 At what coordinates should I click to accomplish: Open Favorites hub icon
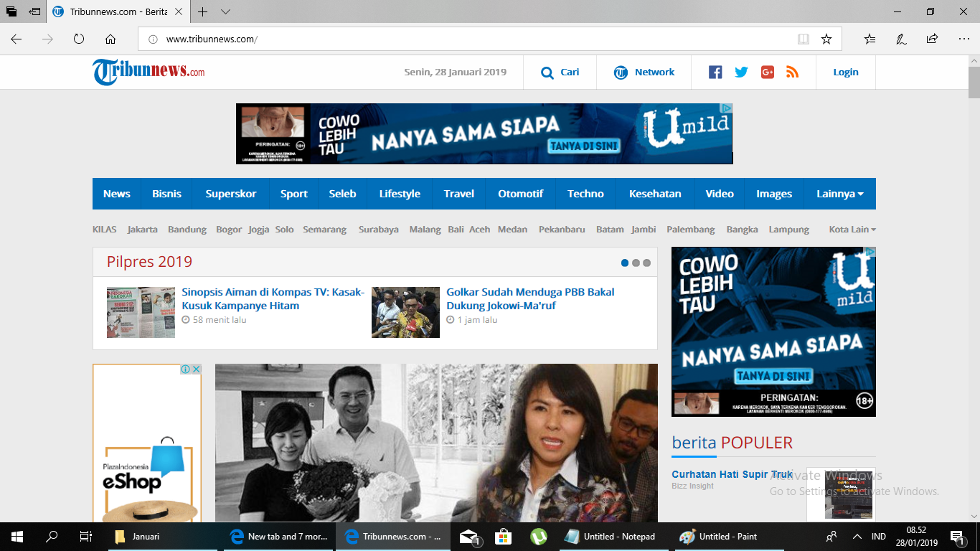(x=870, y=39)
